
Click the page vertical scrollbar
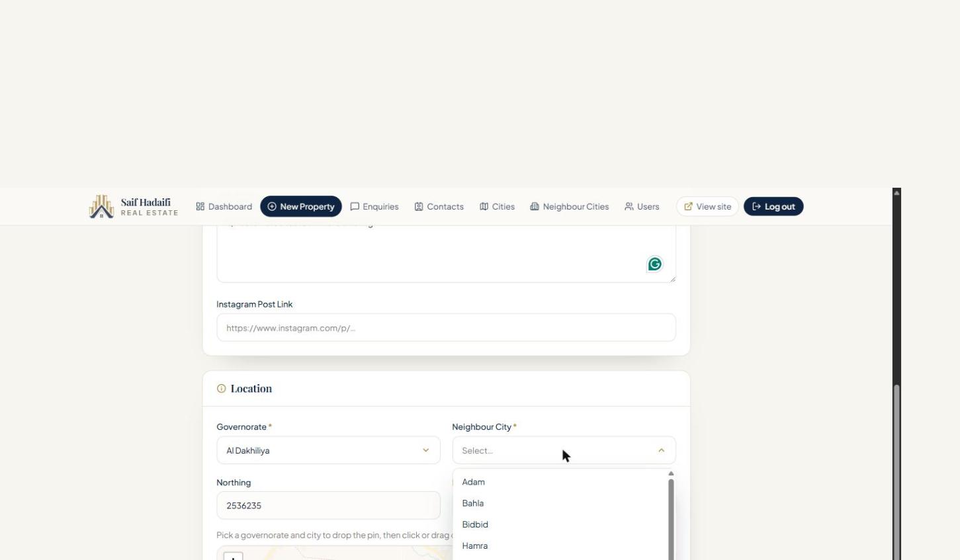click(896, 472)
